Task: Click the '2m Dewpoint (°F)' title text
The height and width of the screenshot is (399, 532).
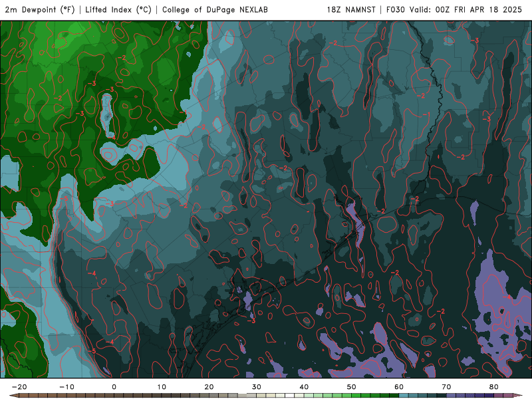Action: click(x=40, y=9)
